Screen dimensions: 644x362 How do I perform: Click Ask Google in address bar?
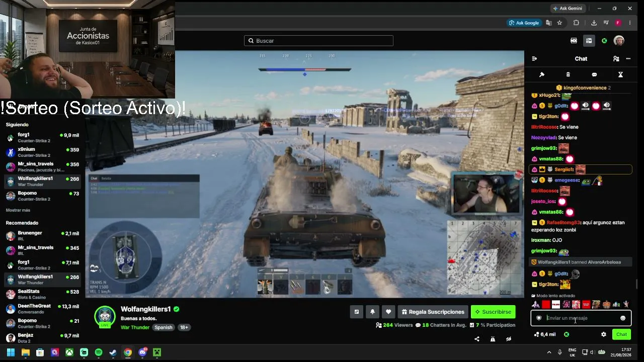[x=524, y=23]
